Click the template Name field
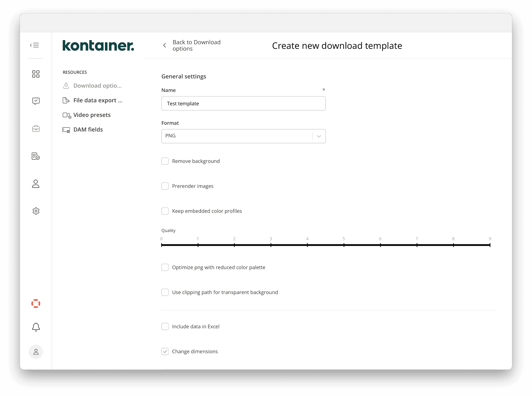 (x=243, y=103)
